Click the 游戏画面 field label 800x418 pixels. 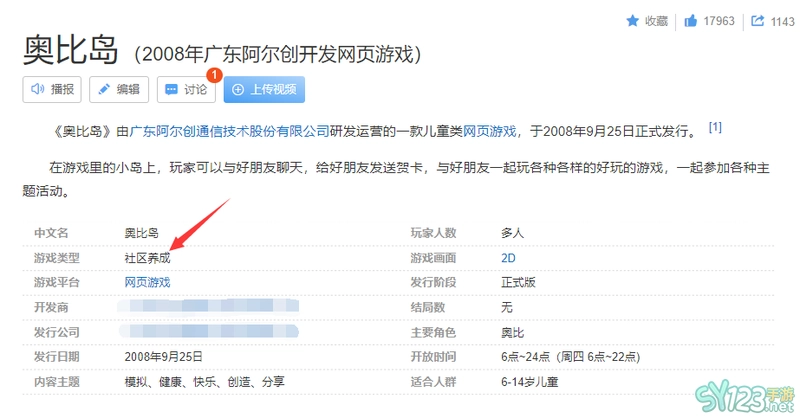point(433,258)
